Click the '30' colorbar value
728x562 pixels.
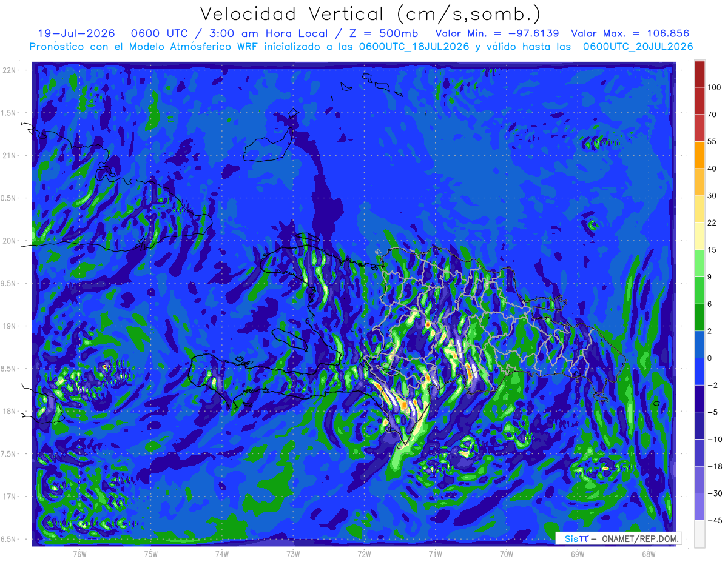712,196
